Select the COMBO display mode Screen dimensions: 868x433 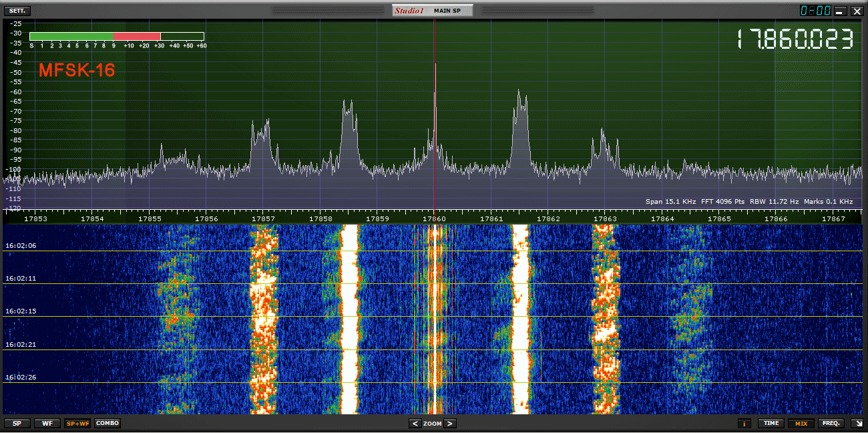coord(107,423)
